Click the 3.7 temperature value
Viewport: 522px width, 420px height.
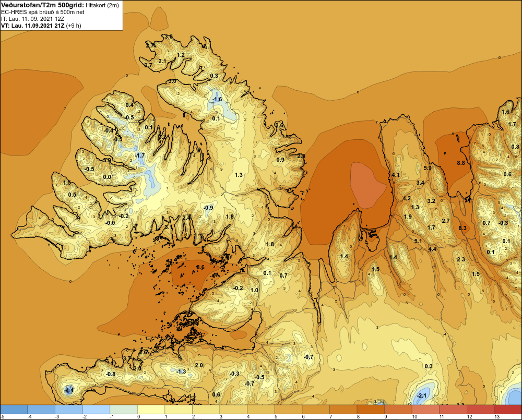(127, 358)
